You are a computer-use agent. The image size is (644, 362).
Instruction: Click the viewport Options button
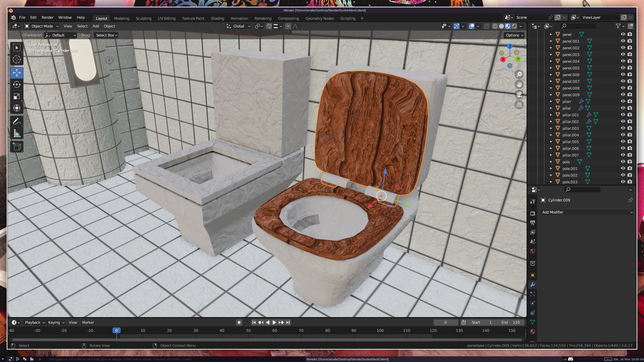click(515, 35)
